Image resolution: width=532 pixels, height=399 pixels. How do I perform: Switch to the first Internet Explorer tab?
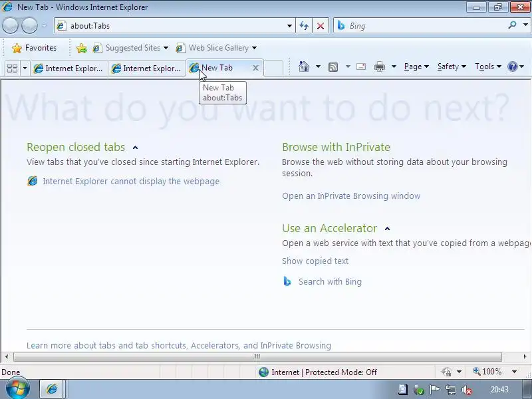(x=69, y=68)
